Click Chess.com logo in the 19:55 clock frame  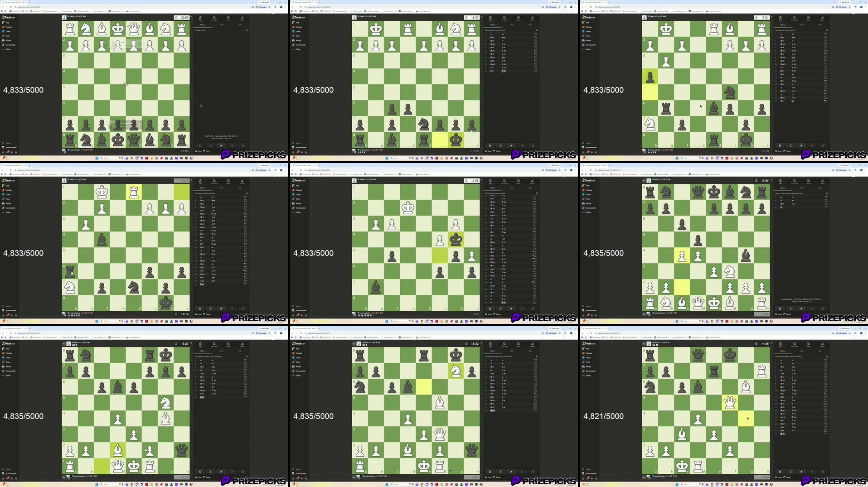coord(588,180)
